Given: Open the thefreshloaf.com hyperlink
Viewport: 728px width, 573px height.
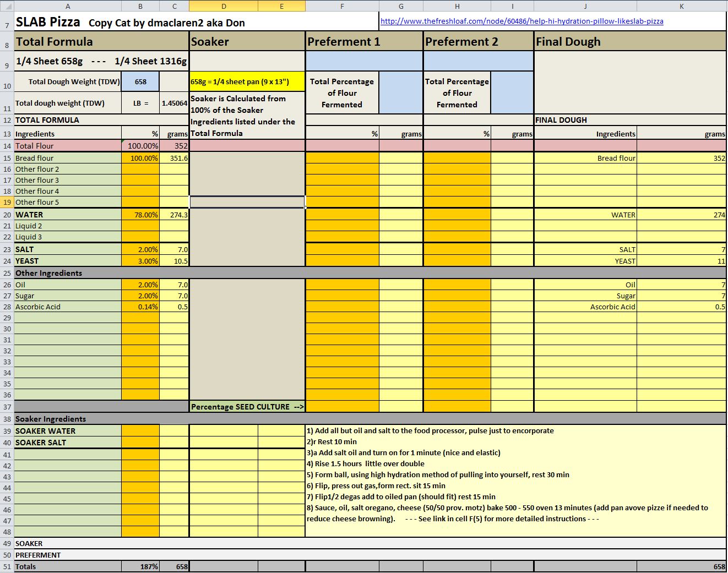Looking at the screenshot, I should click(521, 21).
